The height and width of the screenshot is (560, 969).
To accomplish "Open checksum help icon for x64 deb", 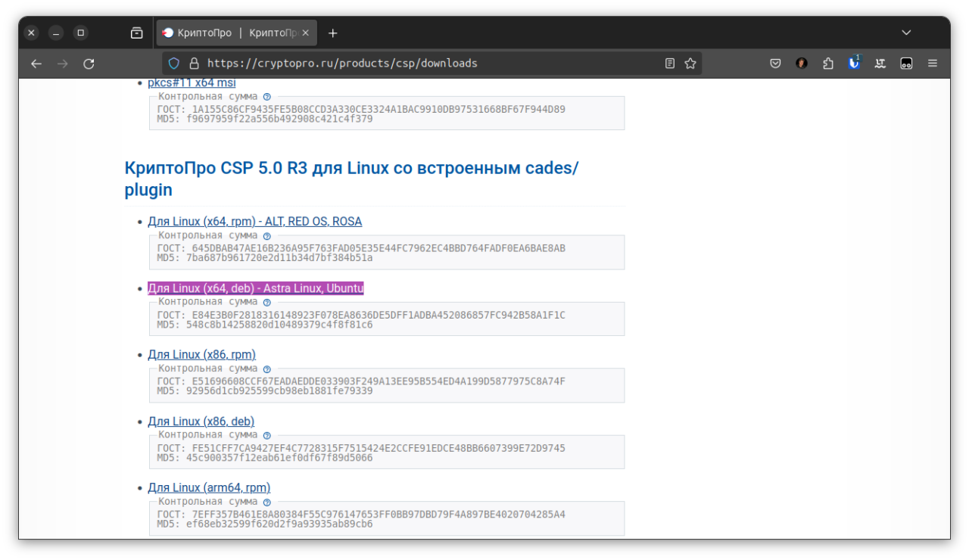I will (266, 302).
